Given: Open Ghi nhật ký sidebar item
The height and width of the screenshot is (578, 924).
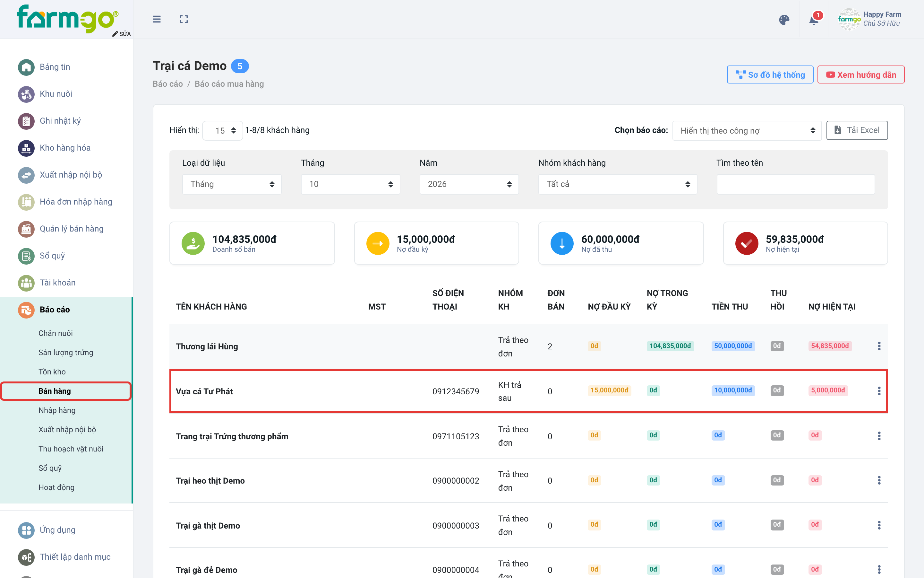Looking at the screenshot, I should point(60,121).
